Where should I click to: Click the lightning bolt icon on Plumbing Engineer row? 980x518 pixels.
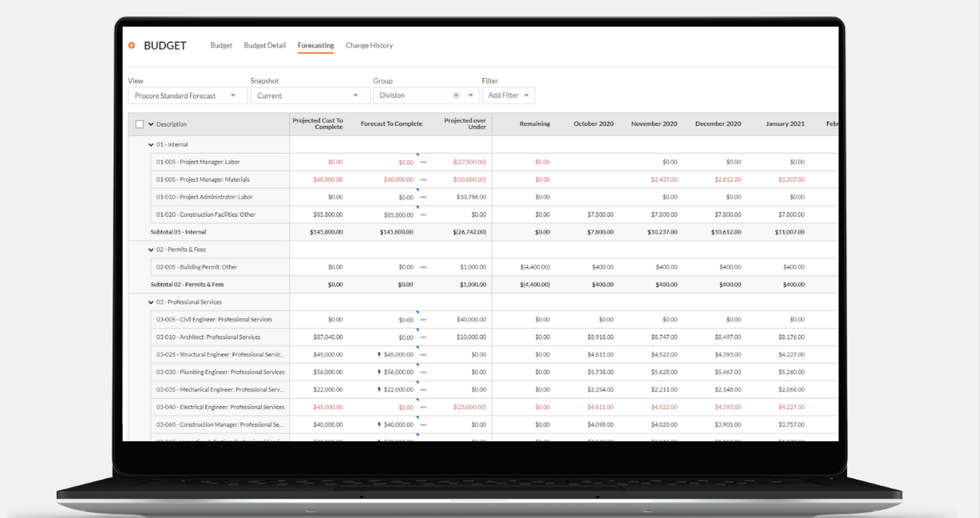point(379,372)
